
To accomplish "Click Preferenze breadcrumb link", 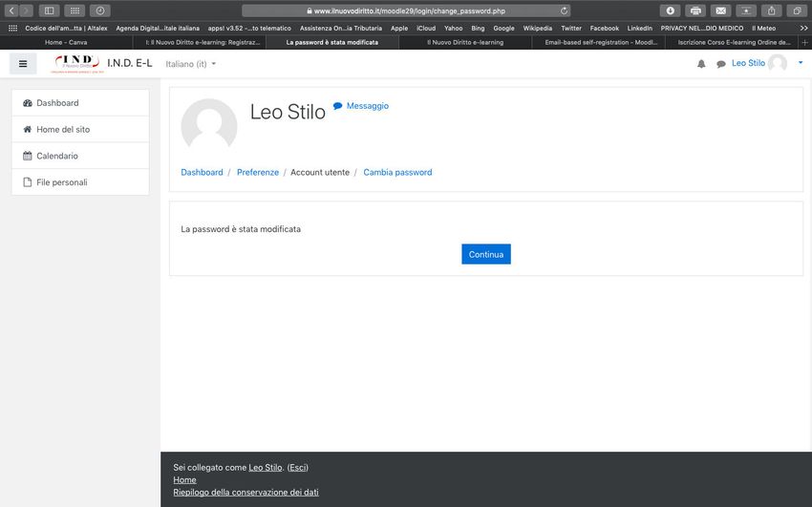I will [x=257, y=172].
